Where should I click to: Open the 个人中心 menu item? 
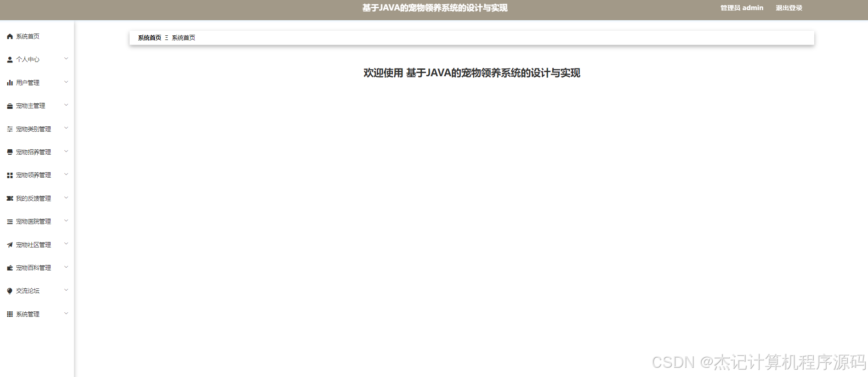pyautogui.click(x=37, y=60)
